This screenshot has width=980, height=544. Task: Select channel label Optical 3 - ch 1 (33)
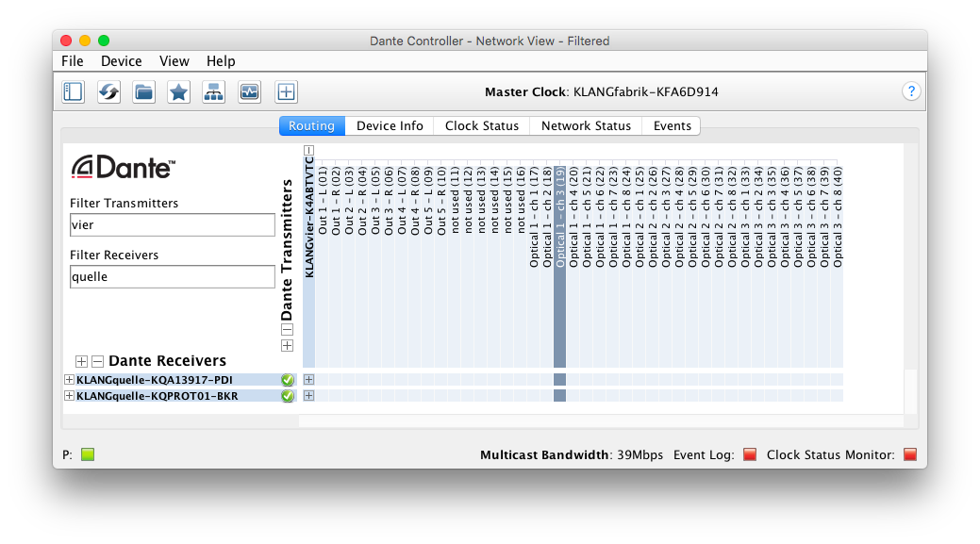[x=745, y=218]
